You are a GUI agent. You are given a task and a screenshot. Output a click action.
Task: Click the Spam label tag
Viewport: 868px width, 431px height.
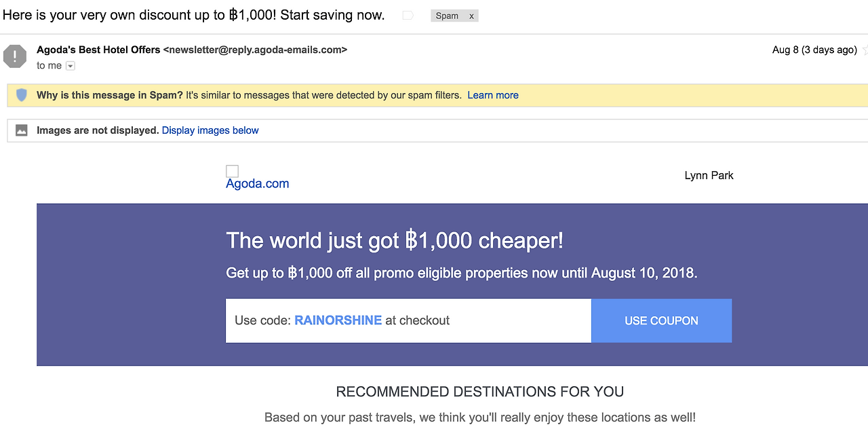tap(447, 16)
